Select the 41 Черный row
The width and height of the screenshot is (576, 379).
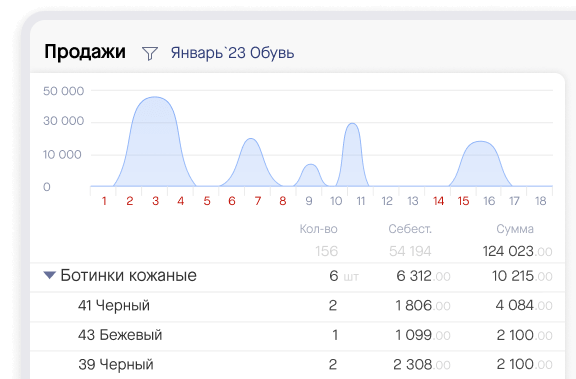tap(297, 306)
